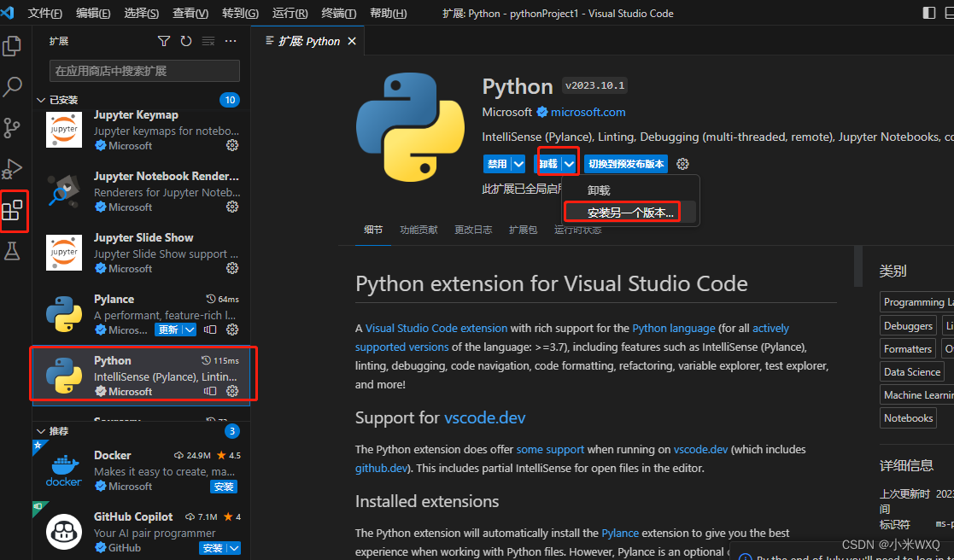The width and height of the screenshot is (954, 560).
Task: Select Jupyter Keymap extension in list
Action: [141, 130]
